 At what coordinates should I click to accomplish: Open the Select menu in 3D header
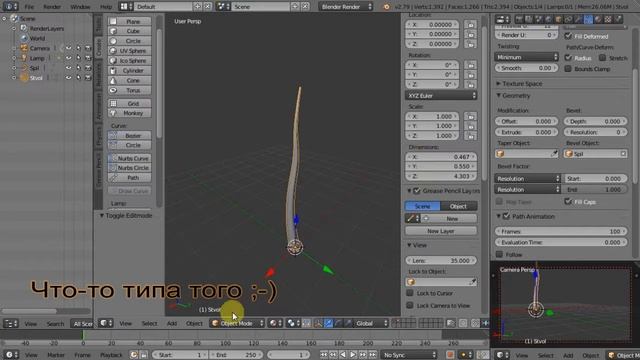[149, 323]
